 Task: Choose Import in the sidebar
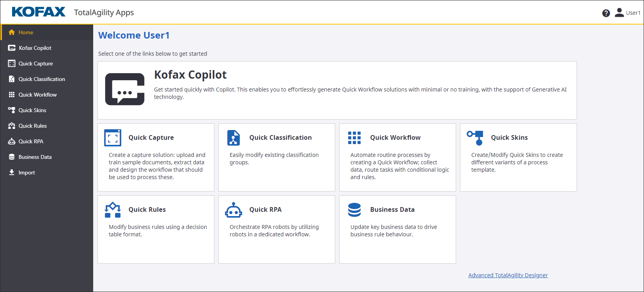(x=27, y=172)
